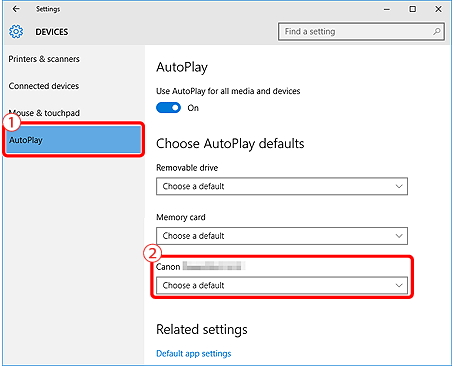Click the Devices gear icon
The width and height of the screenshot is (452, 366).
click(x=16, y=32)
